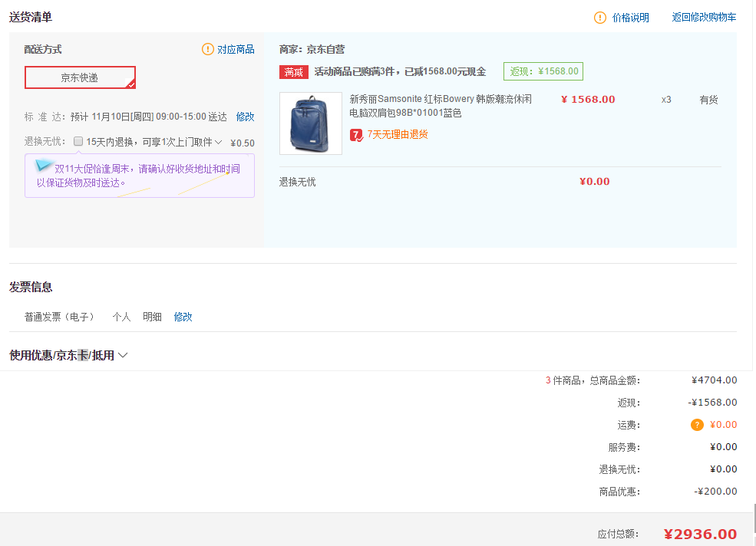Screen dimensions: 756x546
Task: Tick the 15天内退换 checkbox
Action: coord(78,141)
